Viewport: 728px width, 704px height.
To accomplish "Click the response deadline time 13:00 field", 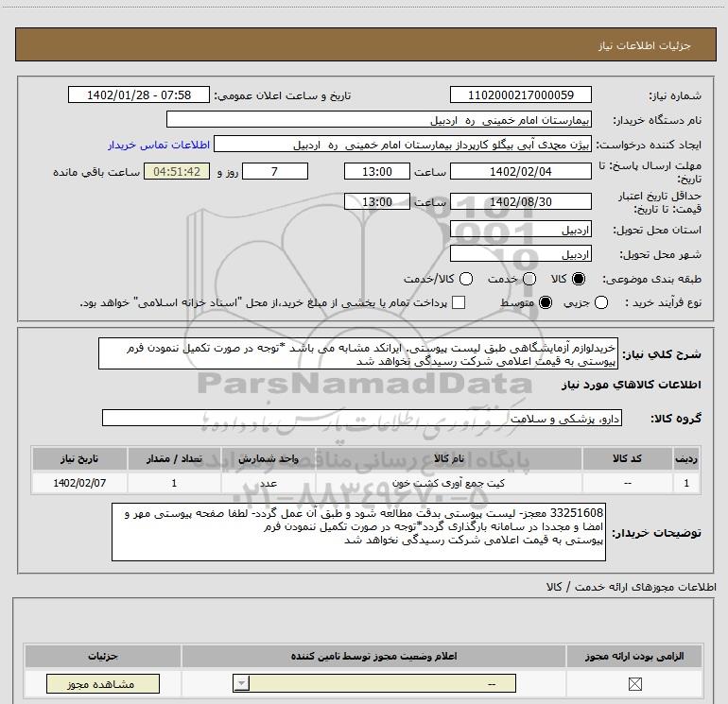I will click(377, 171).
